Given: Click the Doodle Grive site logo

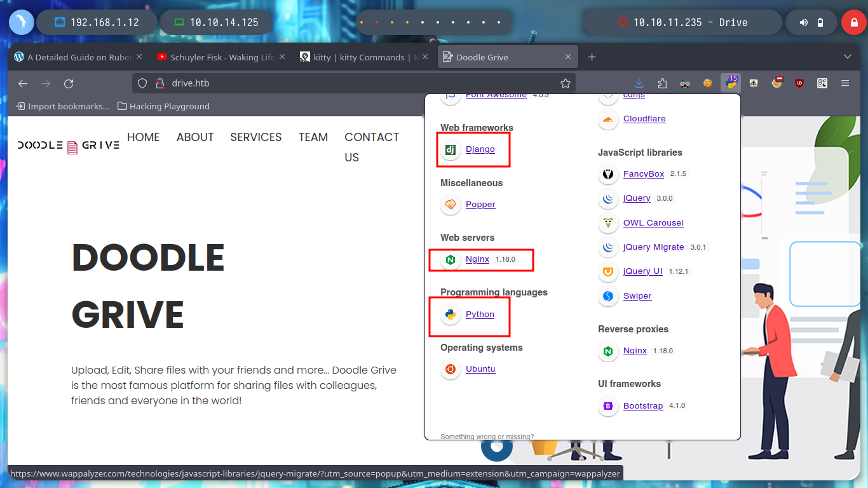Looking at the screenshot, I should (x=68, y=146).
